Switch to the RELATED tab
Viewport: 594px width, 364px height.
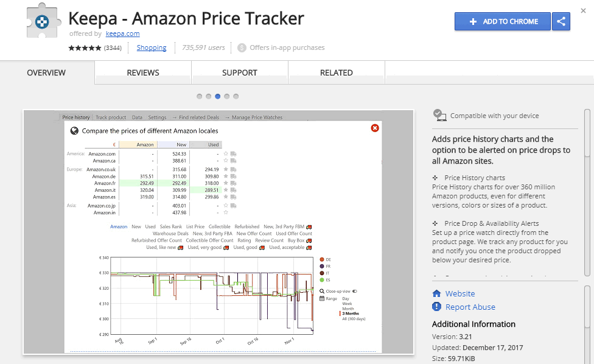(x=337, y=72)
